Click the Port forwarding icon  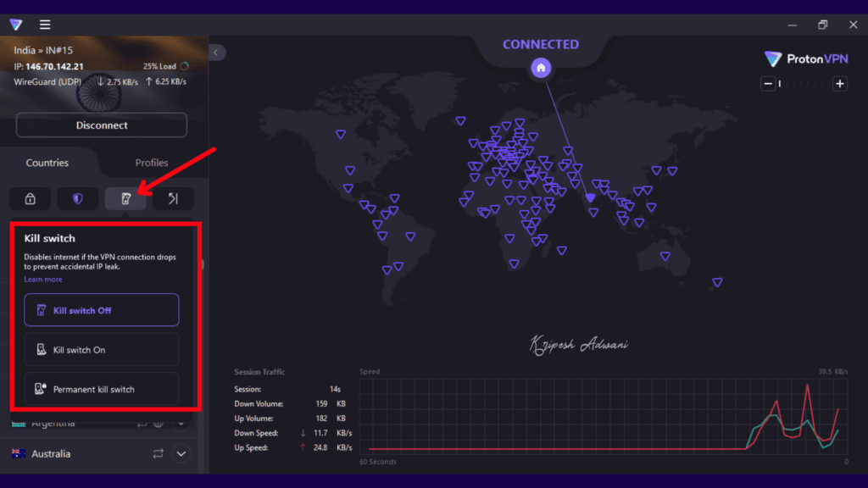[x=172, y=197]
